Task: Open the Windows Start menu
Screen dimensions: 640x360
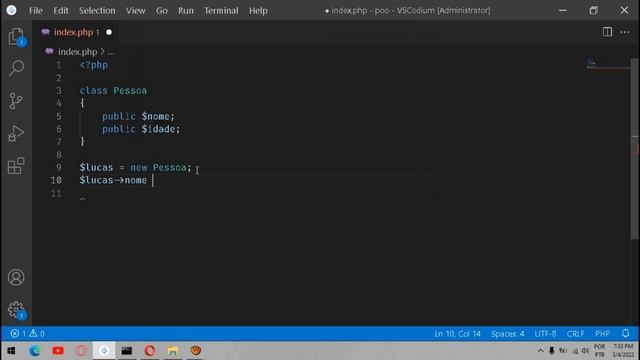Action: click(x=11, y=351)
